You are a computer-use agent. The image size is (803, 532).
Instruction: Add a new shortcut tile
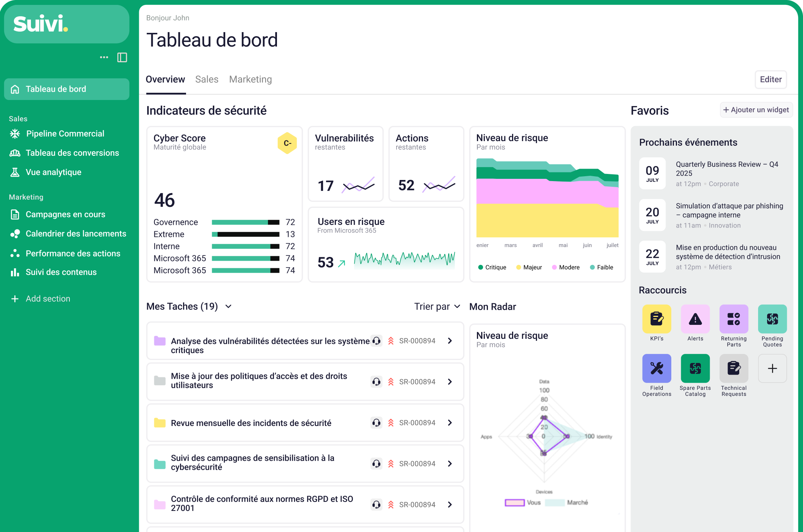[772, 368]
